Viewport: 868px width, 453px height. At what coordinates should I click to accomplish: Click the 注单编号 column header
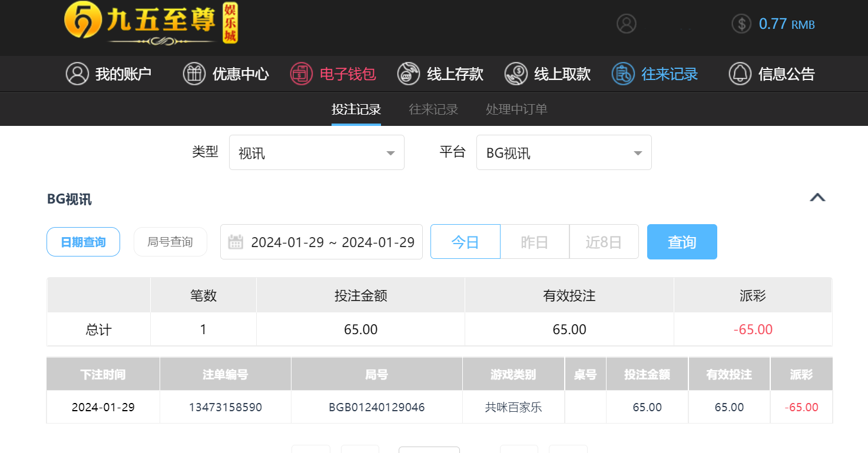coord(226,375)
